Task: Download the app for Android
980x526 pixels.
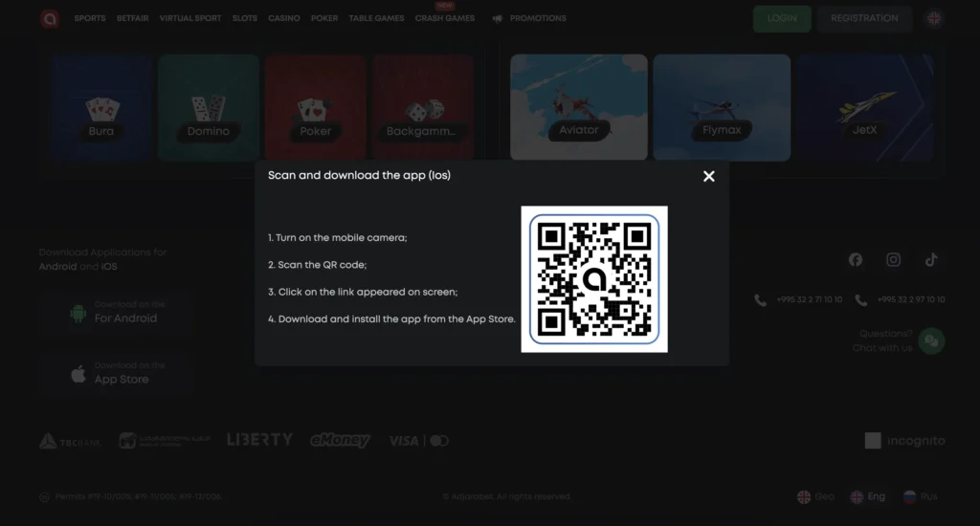Action: (x=118, y=312)
